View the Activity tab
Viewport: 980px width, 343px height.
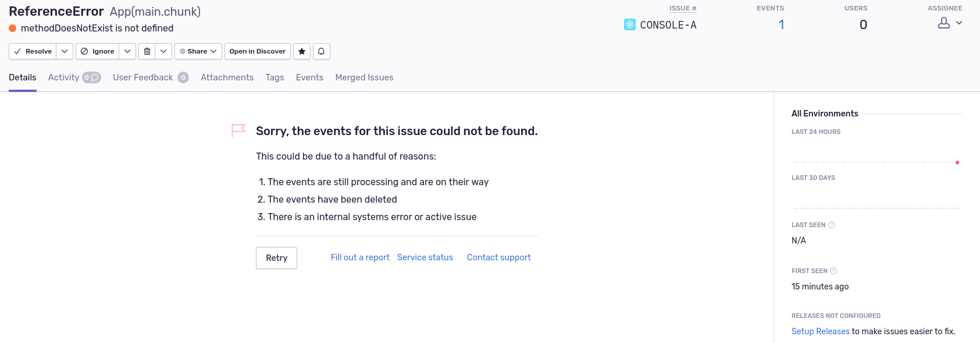pos(63,77)
